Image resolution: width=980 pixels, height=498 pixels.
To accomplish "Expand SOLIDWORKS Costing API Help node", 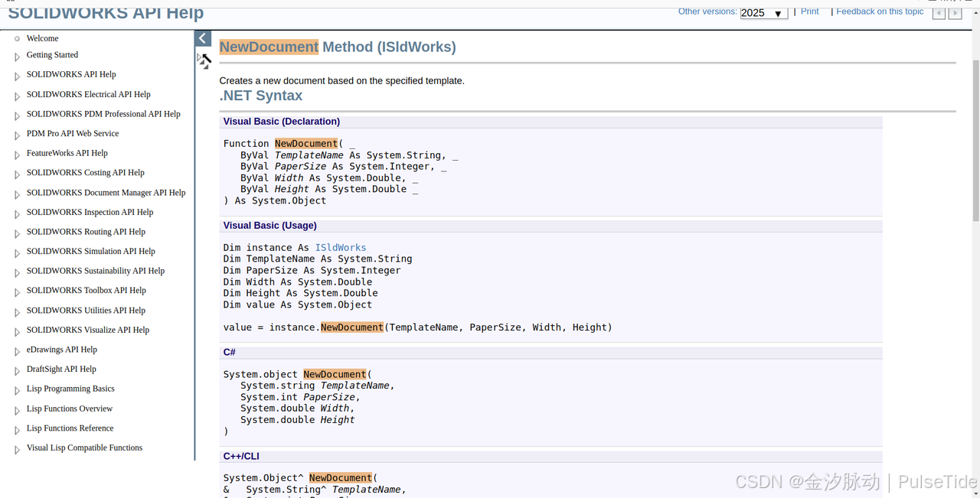I will click(x=17, y=174).
